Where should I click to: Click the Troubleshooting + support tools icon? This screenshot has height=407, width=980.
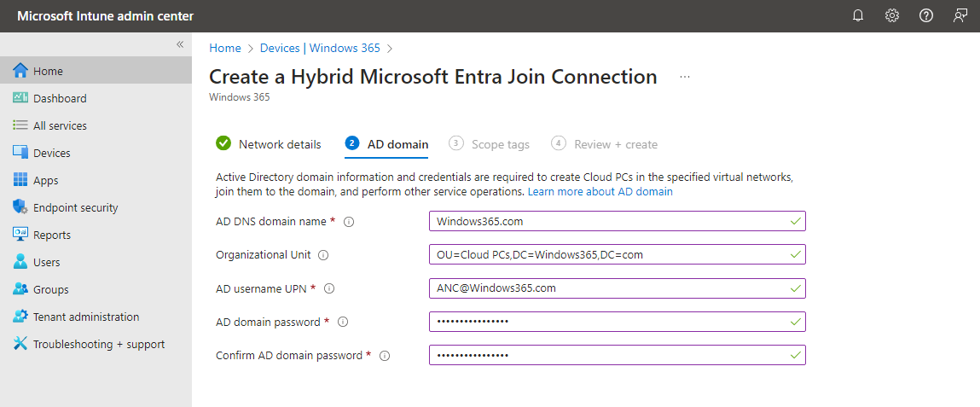tap(20, 344)
